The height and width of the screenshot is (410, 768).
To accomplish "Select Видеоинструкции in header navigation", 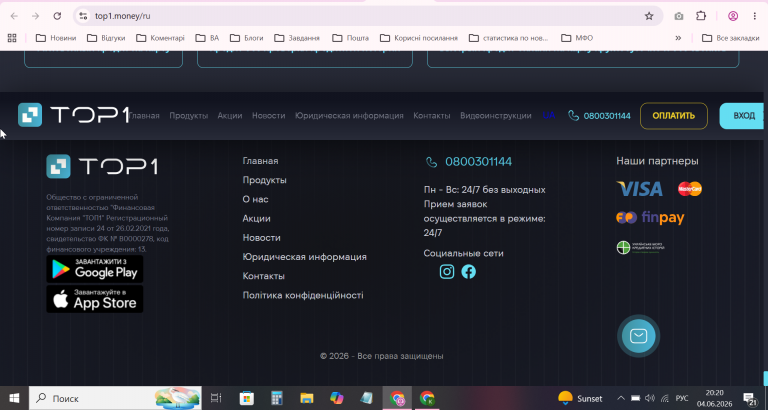I will click(496, 116).
